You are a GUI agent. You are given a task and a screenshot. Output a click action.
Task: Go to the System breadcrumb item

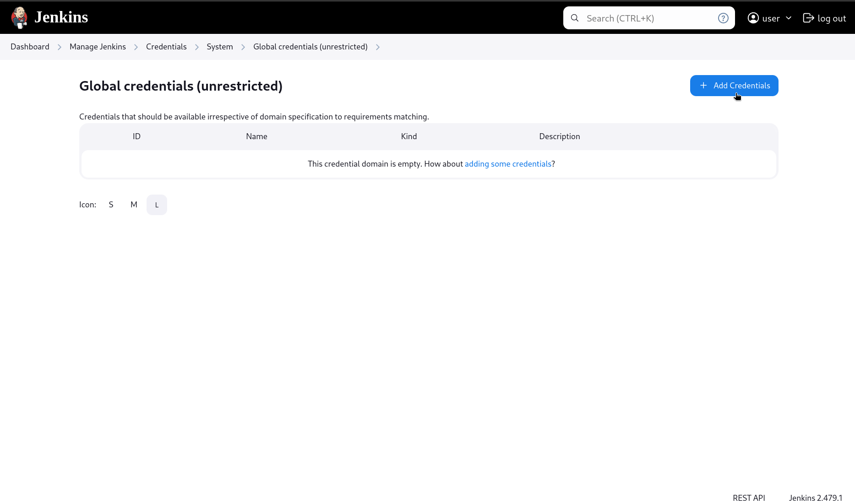219,47
